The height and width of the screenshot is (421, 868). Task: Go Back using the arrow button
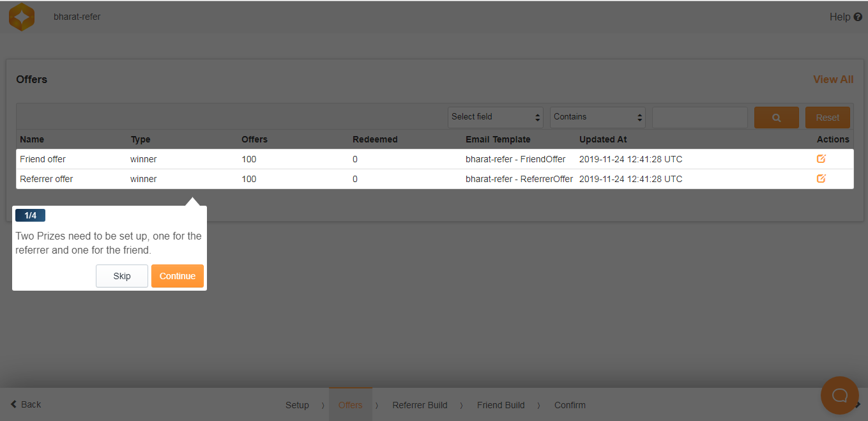click(26, 404)
